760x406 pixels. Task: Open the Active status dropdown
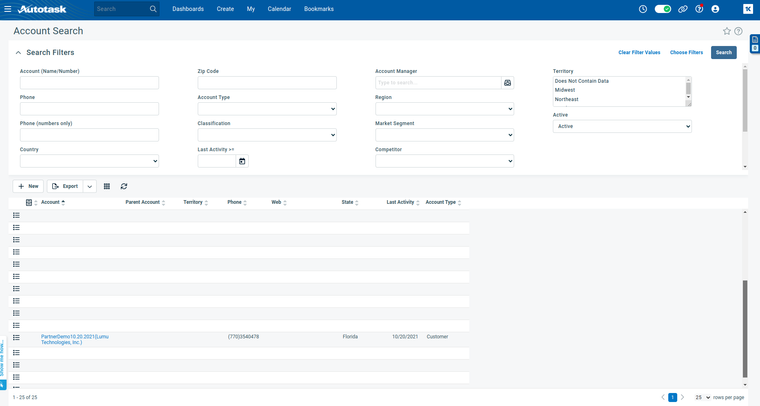coord(622,127)
